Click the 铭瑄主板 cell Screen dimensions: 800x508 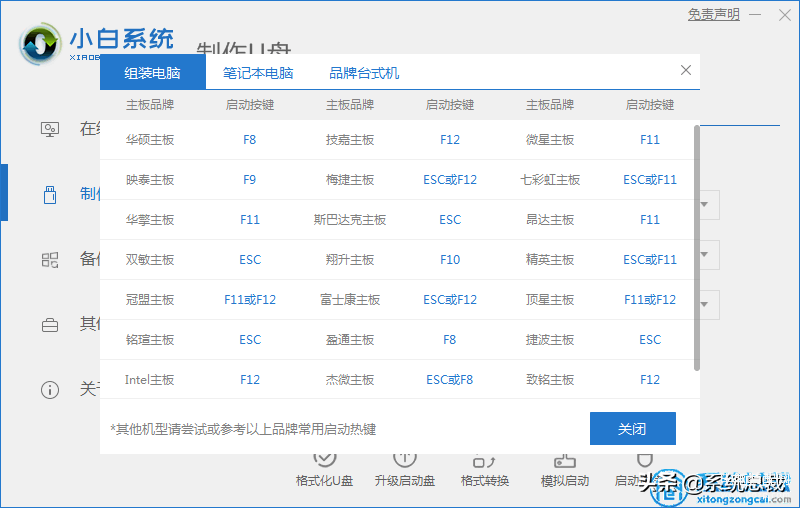tap(150, 340)
